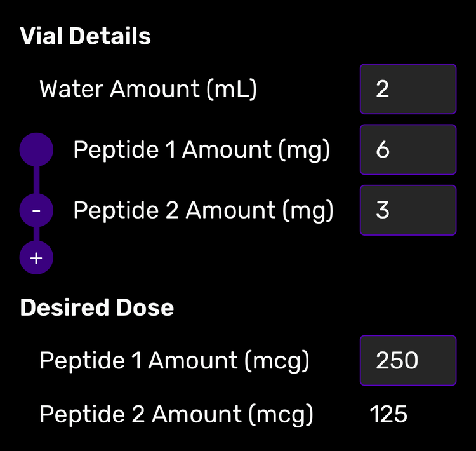The height and width of the screenshot is (451, 476).
Task: Place cursor on the 6 mg value
Action: tap(383, 150)
